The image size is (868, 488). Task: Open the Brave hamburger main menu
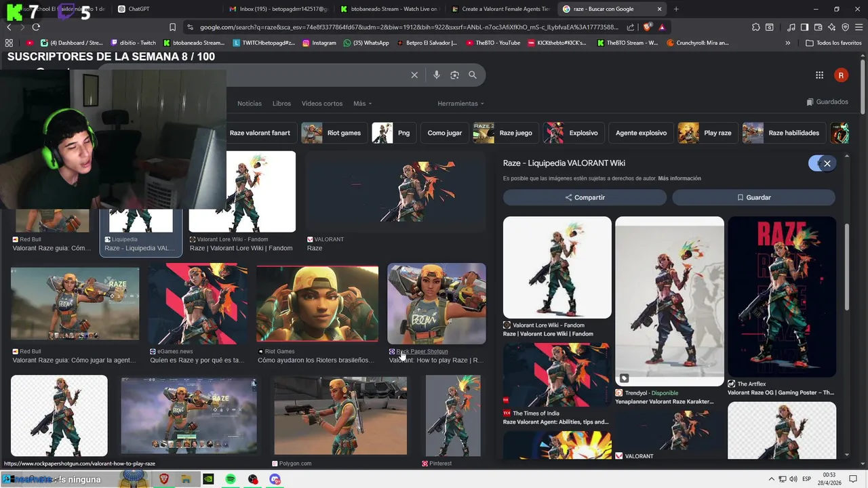click(859, 27)
